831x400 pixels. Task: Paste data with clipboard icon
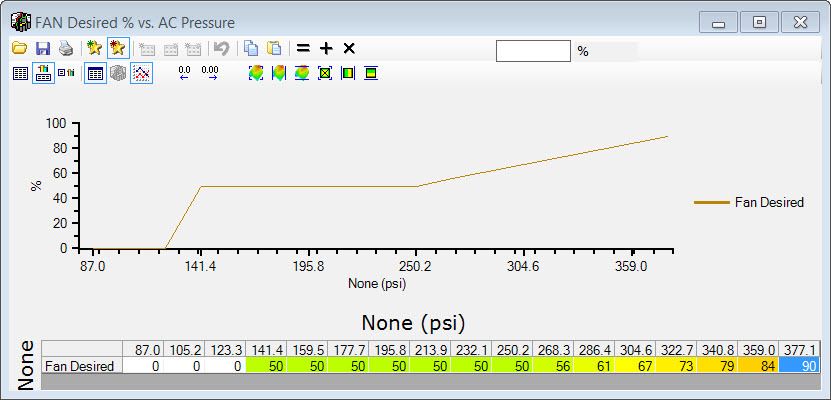[x=274, y=48]
